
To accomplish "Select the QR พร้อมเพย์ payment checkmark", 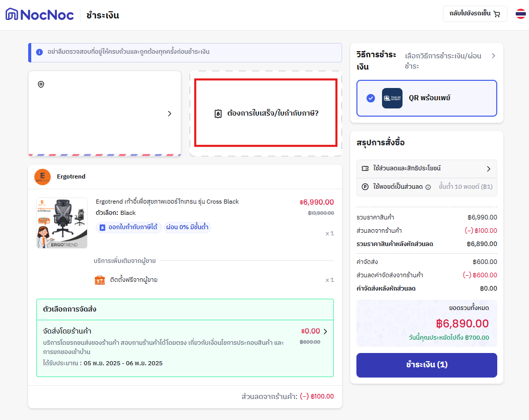I will pyautogui.click(x=370, y=98).
